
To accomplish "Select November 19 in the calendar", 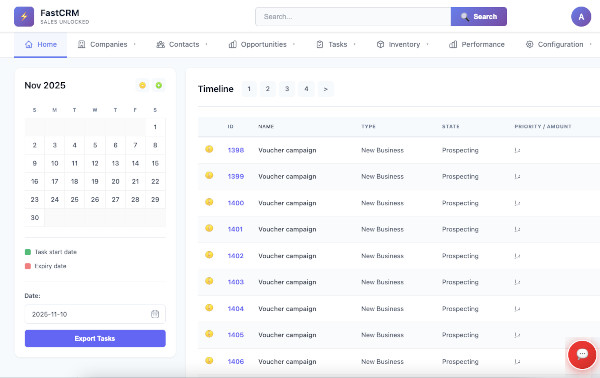I will tap(95, 181).
